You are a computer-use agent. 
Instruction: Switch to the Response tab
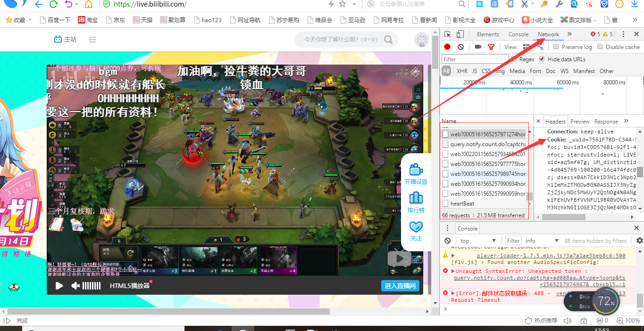coord(606,121)
